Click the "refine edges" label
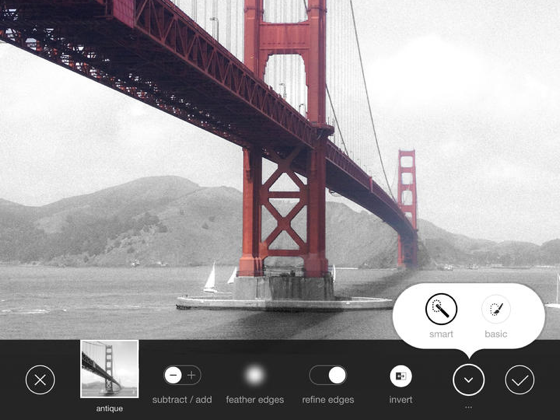Viewport: 560px width, 420px height. point(328,400)
